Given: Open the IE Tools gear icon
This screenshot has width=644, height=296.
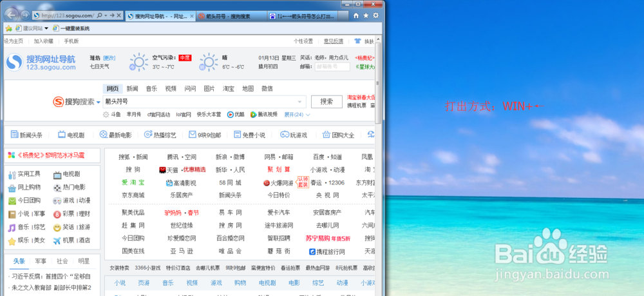Looking at the screenshot, I should coord(375,15).
